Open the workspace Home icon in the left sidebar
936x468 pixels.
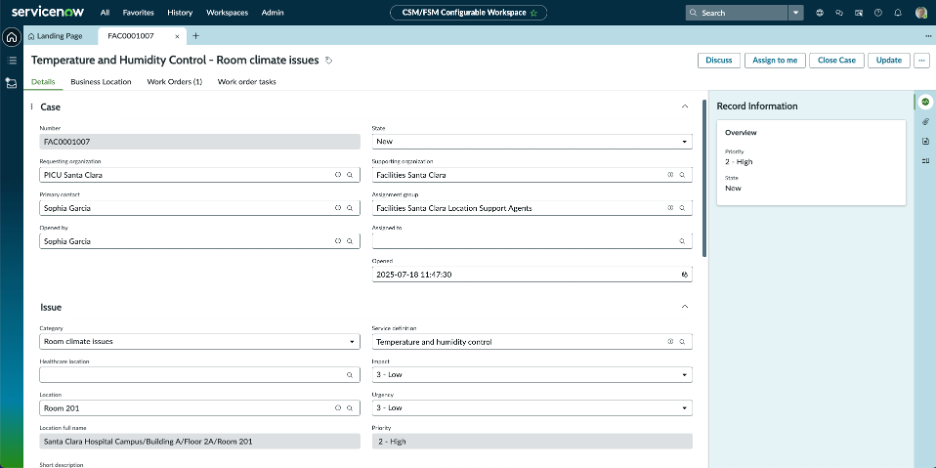coord(11,37)
